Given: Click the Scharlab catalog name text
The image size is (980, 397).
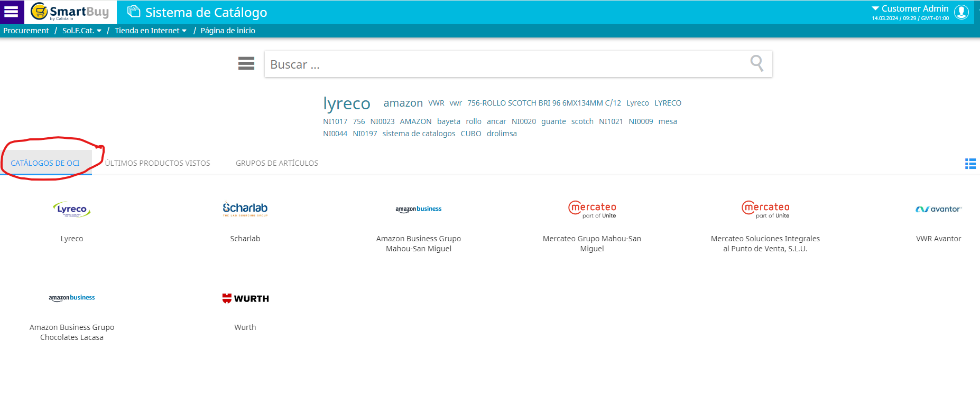Looking at the screenshot, I should click(x=245, y=239).
